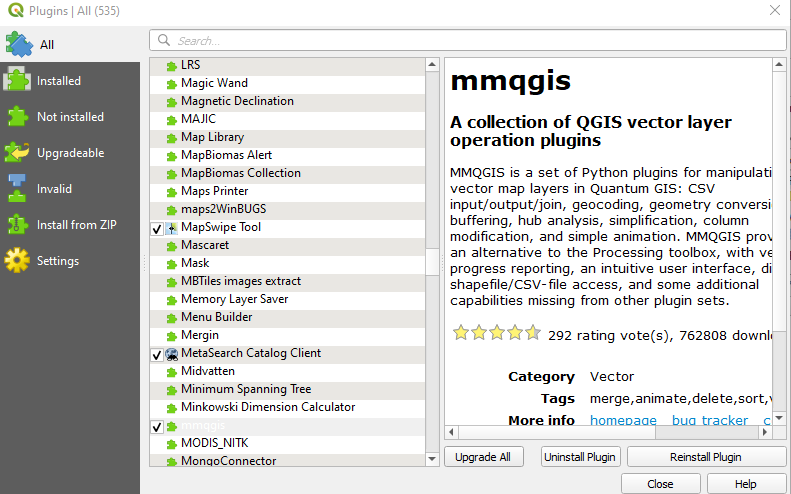The height and width of the screenshot is (494, 791).
Task: Select the Mergin plugin entry
Action: coord(288,335)
